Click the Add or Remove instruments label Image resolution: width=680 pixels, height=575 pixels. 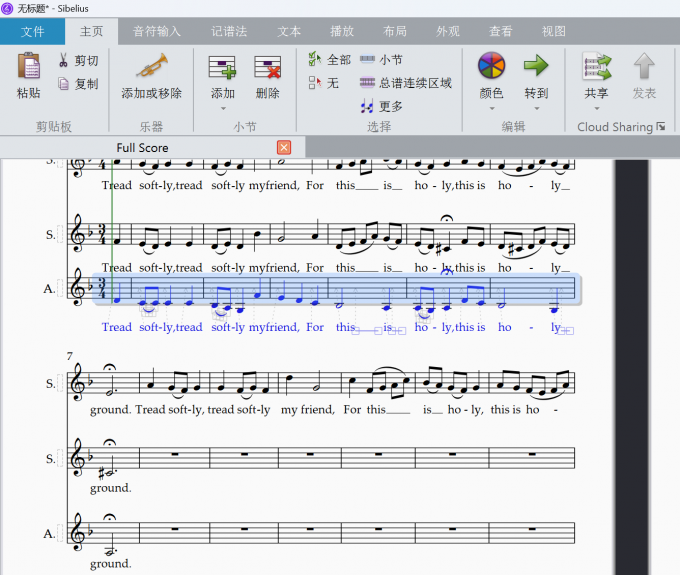tap(152, 93)
